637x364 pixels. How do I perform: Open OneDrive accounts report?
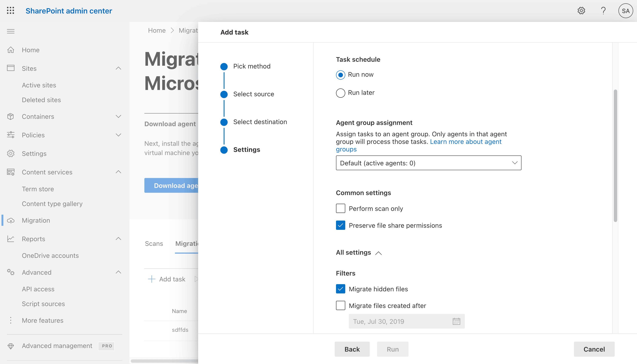click(x=50, y=256)
